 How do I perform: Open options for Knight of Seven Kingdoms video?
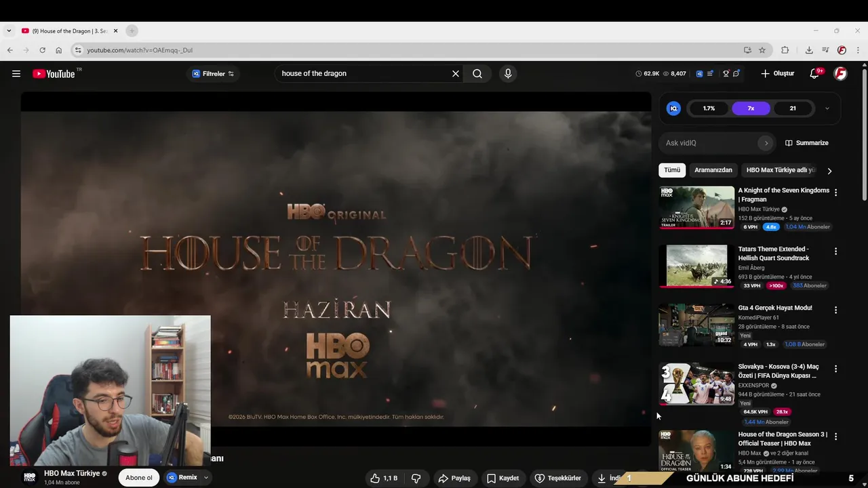[x=835, y=192]
